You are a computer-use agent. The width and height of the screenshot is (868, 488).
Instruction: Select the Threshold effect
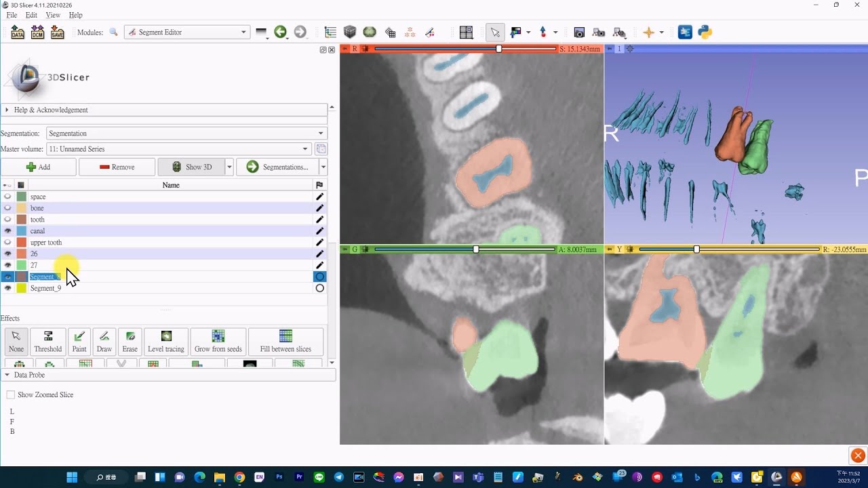pos(48,342)
